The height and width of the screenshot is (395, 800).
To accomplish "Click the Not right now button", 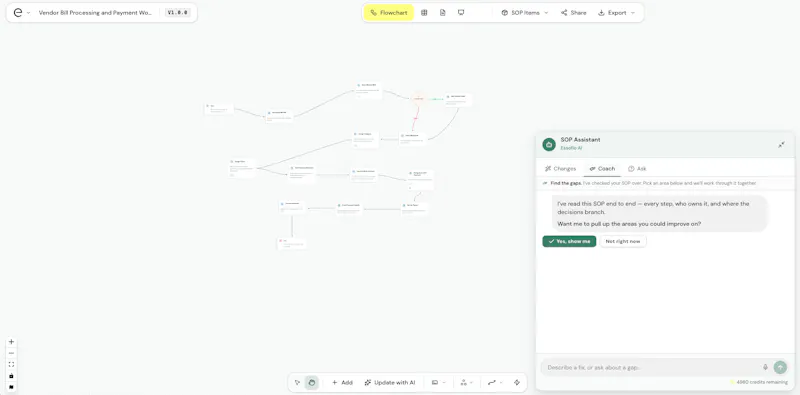I will [x=623, y=241].
